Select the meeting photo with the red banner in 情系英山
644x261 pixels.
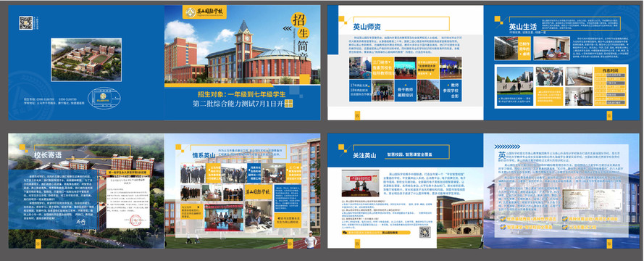[224, 217]
